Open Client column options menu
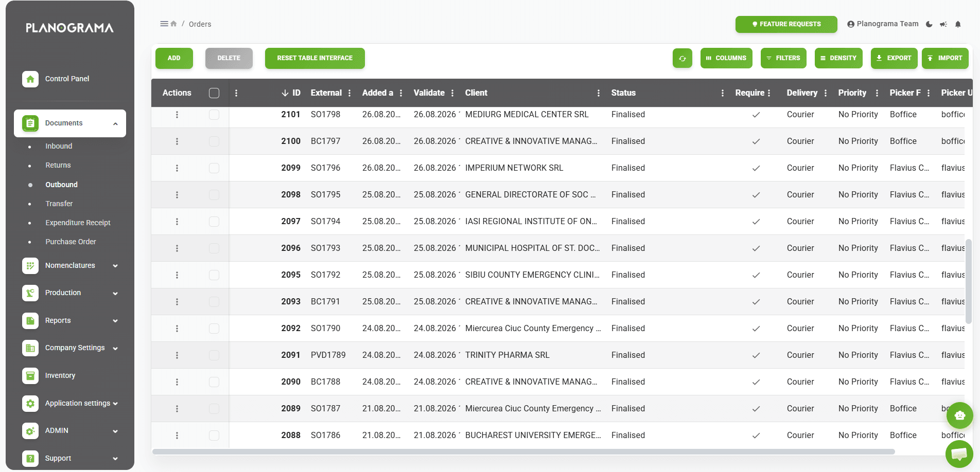This screenshot has width=980, height=472. [599, 93]
